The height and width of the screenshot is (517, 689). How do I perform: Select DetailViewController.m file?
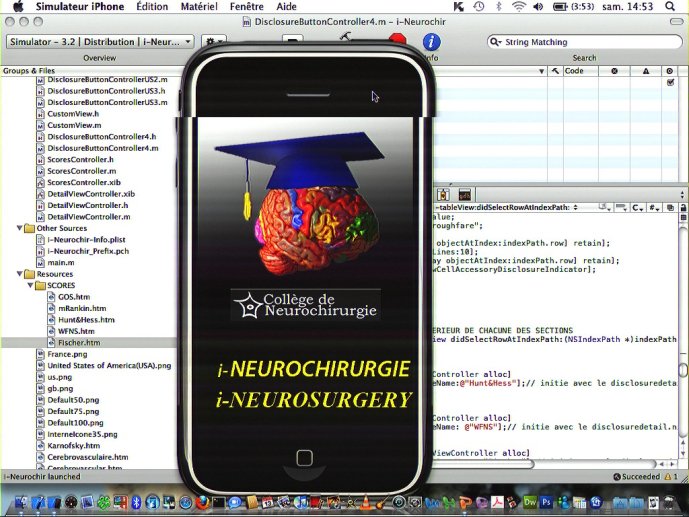point(89,217)
